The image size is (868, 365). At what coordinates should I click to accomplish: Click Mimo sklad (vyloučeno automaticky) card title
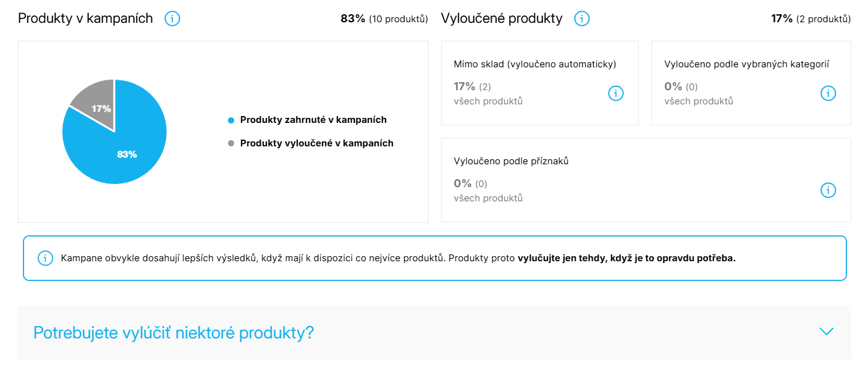coord(534,64)
